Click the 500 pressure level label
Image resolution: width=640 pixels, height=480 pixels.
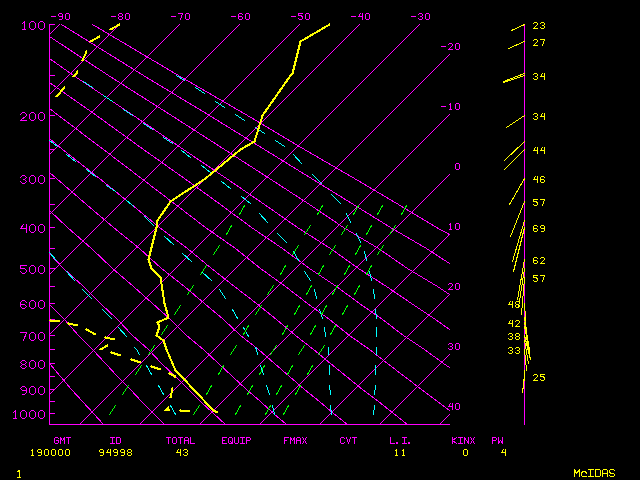pos(33,270)
